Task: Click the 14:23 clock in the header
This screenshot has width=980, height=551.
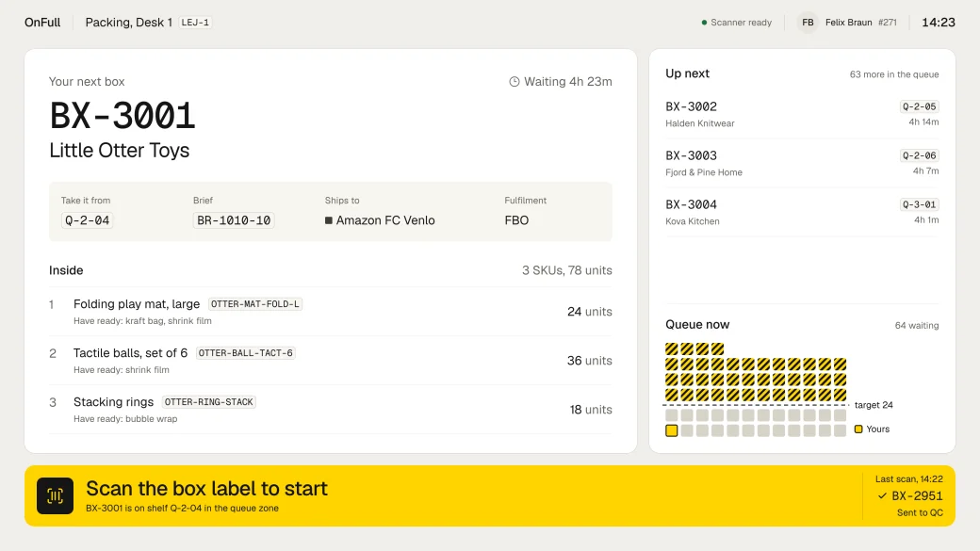Action: point(939,23)
